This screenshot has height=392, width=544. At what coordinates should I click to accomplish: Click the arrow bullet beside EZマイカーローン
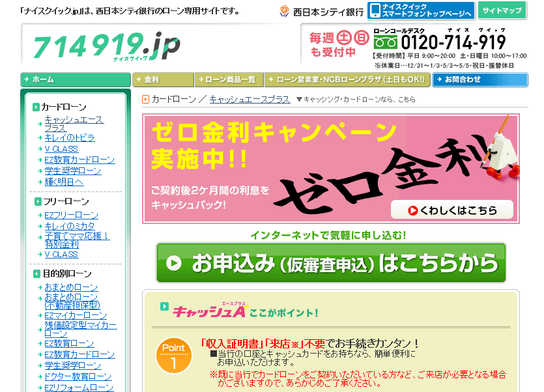[40, 315]
